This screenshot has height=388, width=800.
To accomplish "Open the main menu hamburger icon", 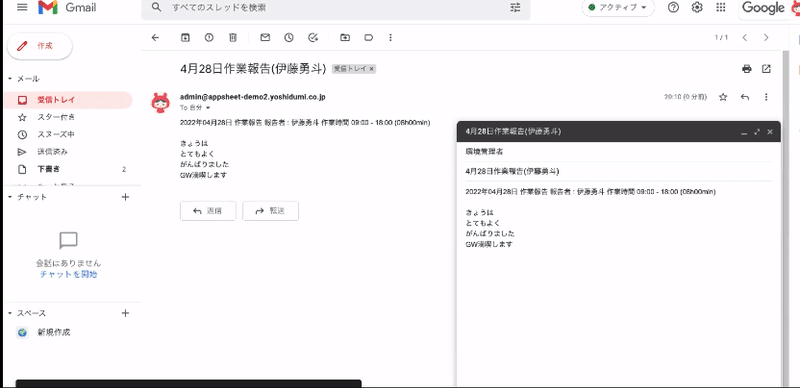I will [22, 8].
